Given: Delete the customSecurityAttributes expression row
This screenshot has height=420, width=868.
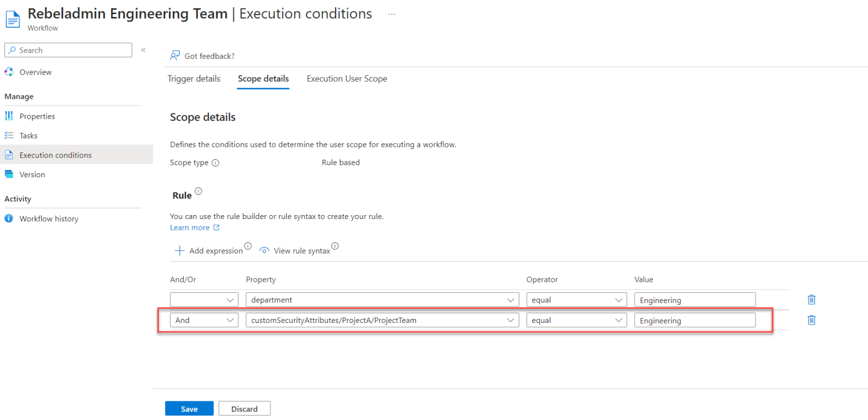Looking at the screenshot, I should [x=811, y=320].
